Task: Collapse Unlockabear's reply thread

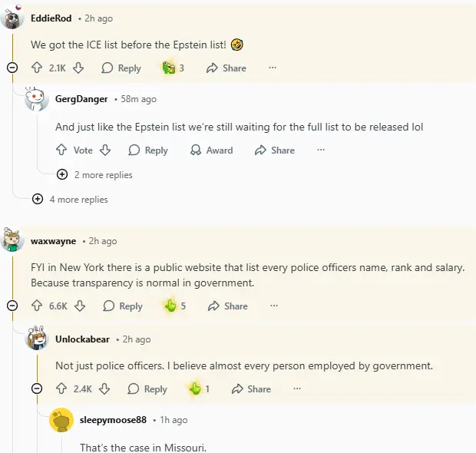Action: (x=37, y=389)
